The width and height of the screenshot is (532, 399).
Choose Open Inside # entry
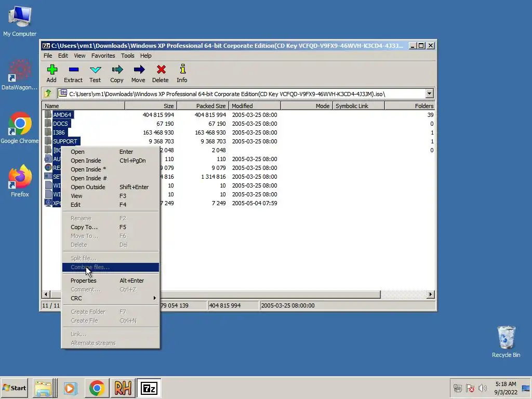pyautogui.click(x=111, y=178)
